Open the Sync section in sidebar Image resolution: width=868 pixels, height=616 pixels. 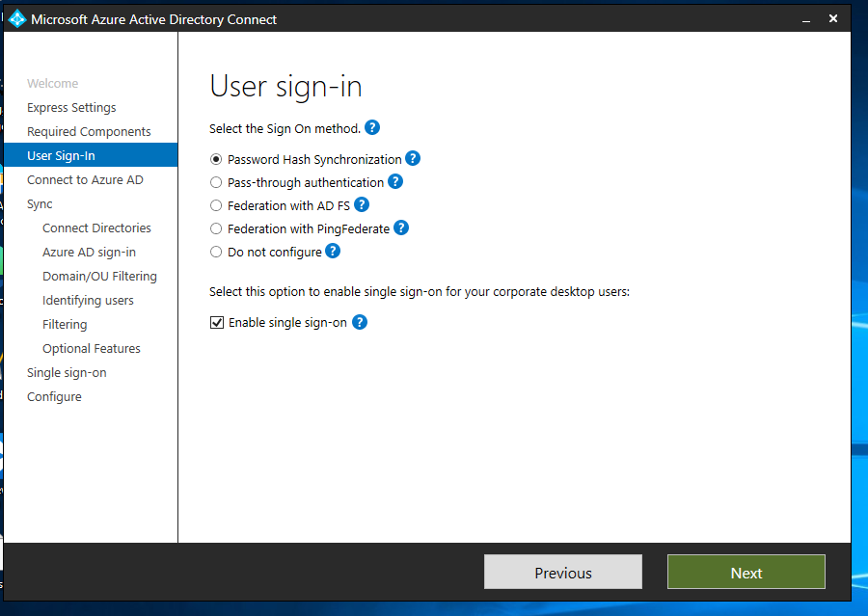click(x=40, y=204)
